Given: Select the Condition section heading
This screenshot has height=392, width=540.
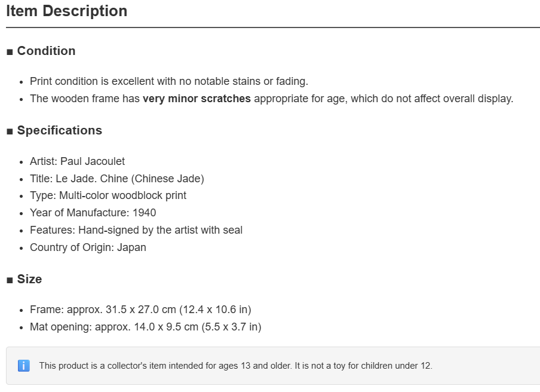Looking at the screenshot, I should click(x=46, y=51).
